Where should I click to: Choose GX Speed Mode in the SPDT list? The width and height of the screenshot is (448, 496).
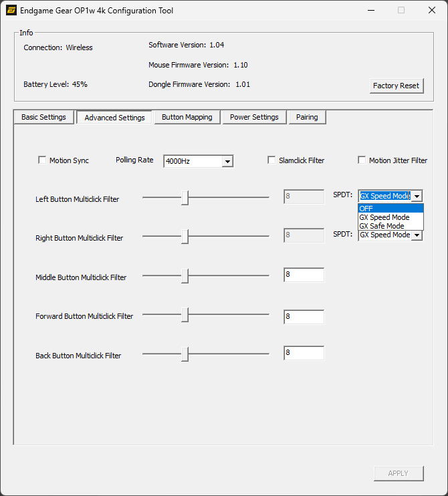tap(390, 217)
